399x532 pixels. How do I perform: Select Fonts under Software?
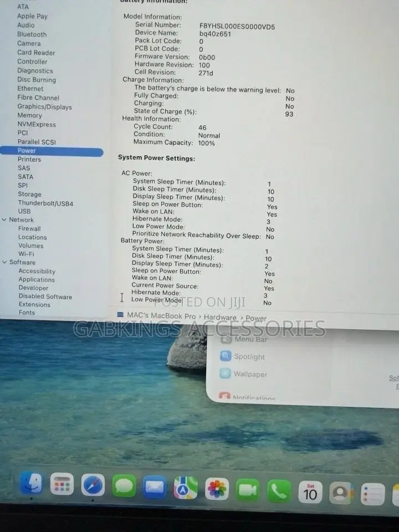pyautogui.click(x=27, y=313)
